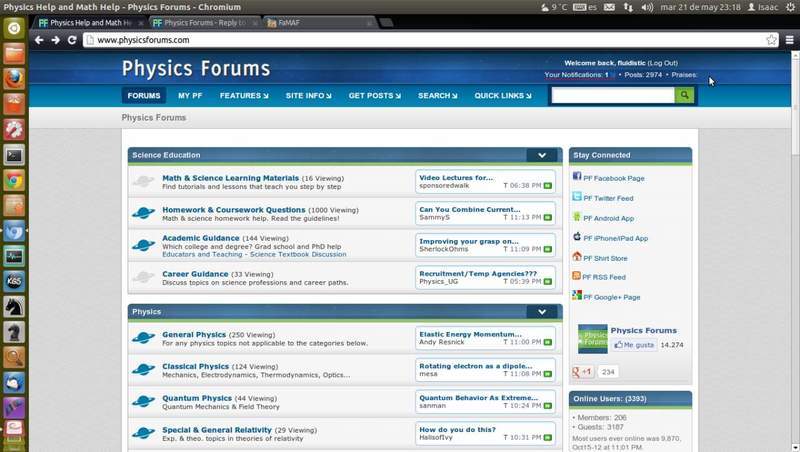Click the planet icon beside Quantum Physics

[x=143, y=401]
